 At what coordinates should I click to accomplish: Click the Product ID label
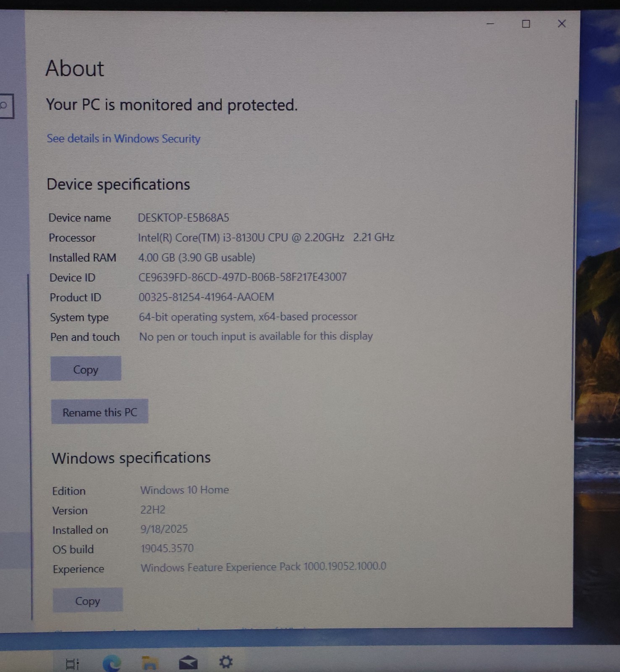pos(76,298)
